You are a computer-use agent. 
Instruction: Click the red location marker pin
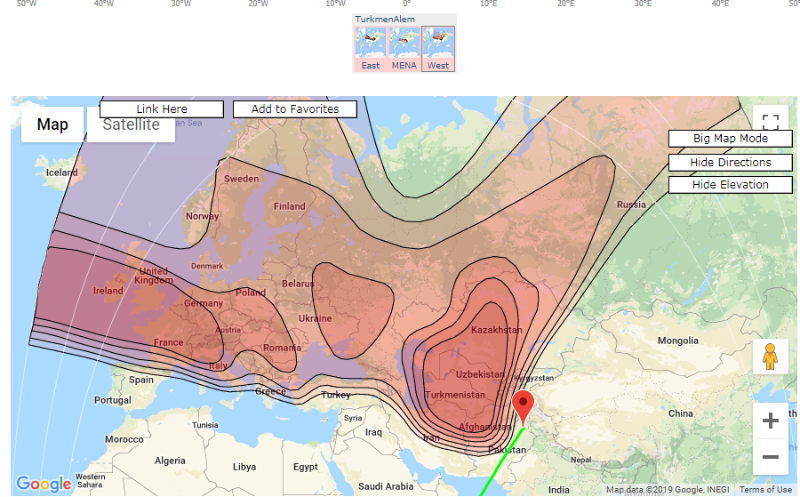[x=523, y=407]
